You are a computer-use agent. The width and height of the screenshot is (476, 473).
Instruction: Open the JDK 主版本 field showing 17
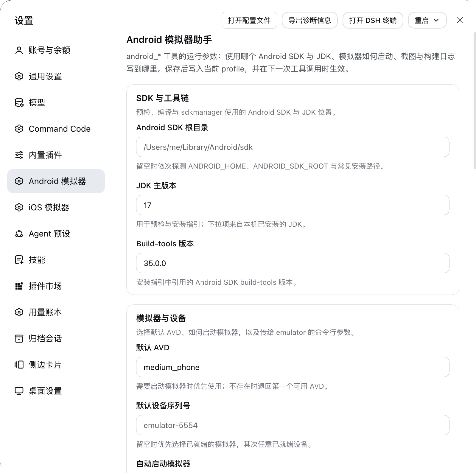(293, 205)
